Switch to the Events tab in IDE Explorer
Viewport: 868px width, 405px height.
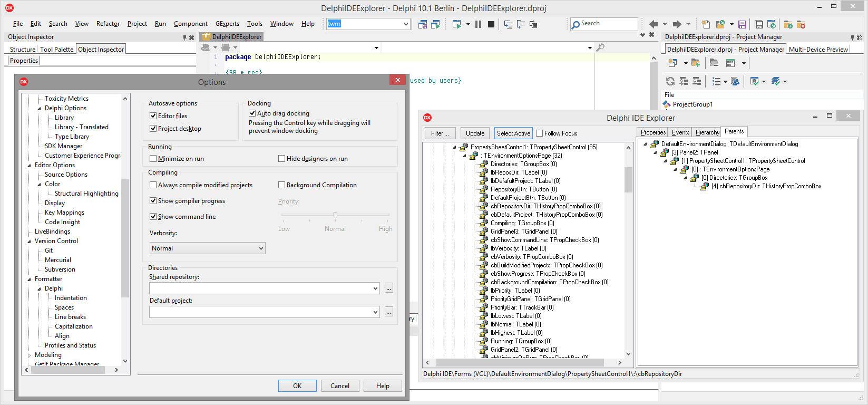point(680,132)
